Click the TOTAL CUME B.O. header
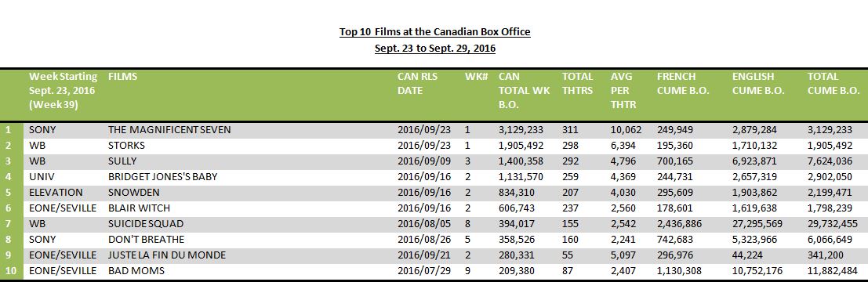868x282 pixels. (x=833, y=84)
